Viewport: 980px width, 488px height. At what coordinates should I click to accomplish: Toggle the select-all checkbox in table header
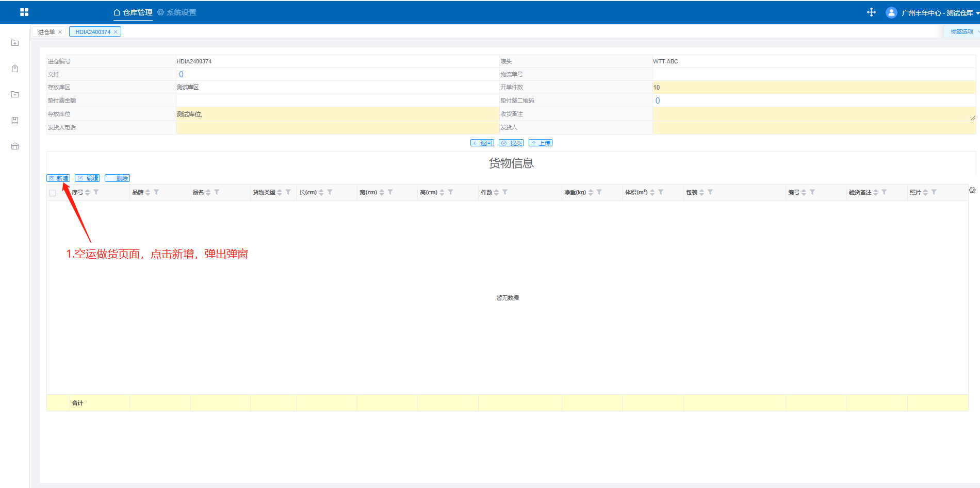point(53,193)
